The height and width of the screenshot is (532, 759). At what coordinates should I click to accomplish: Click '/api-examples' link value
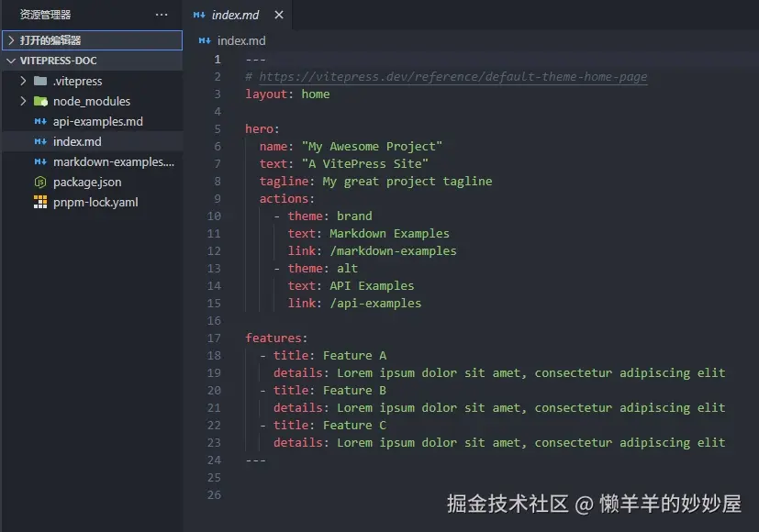(375, 304)
